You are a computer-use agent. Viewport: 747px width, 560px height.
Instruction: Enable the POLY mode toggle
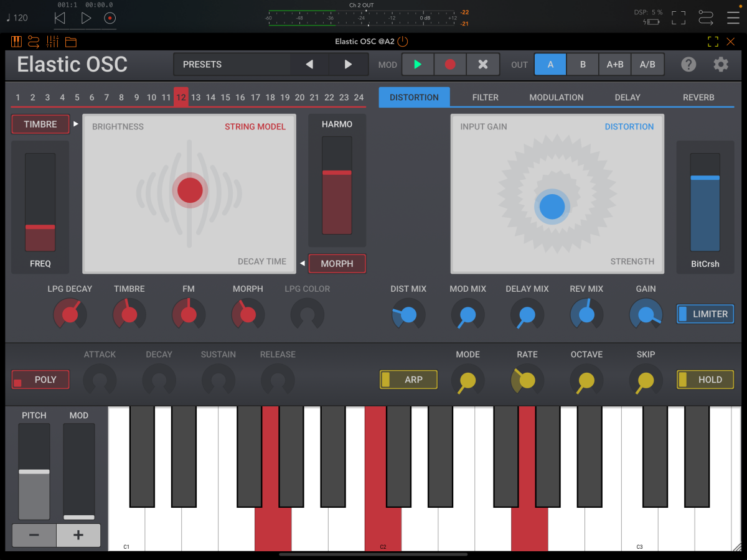[40, 380]
